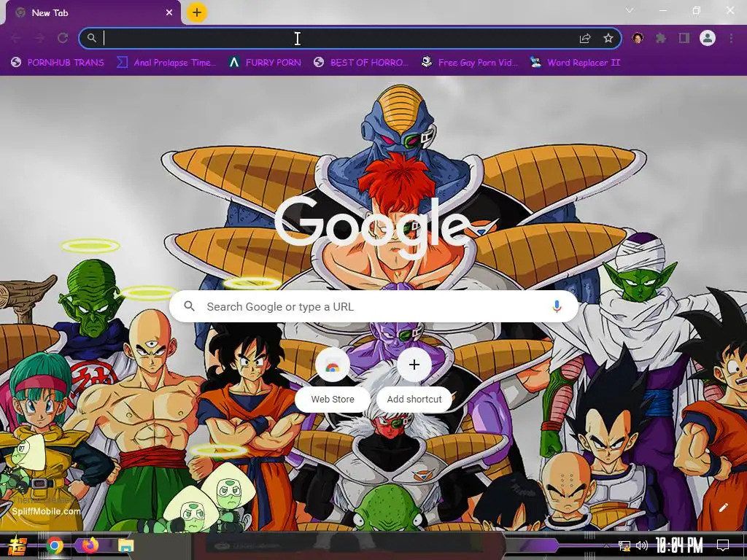
Task: Open the Extensions puzzle piece menu
Action: (661, 38)
